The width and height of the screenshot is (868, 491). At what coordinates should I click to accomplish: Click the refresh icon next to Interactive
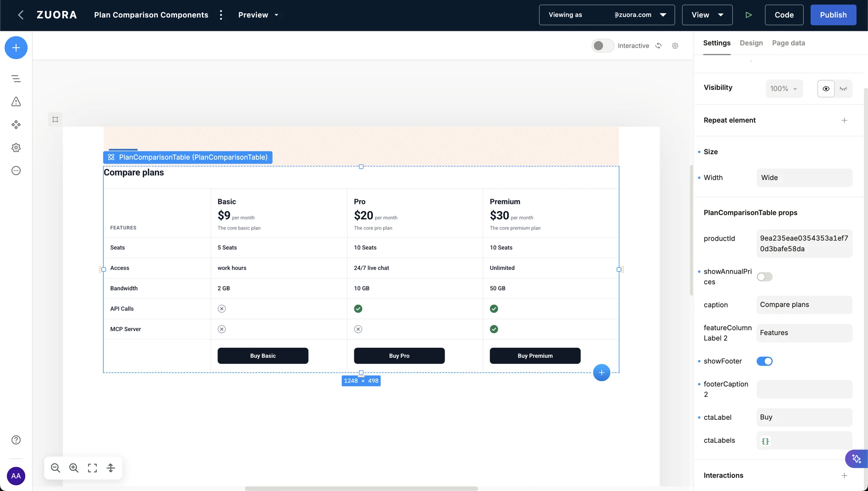click(x=658, y=46)
